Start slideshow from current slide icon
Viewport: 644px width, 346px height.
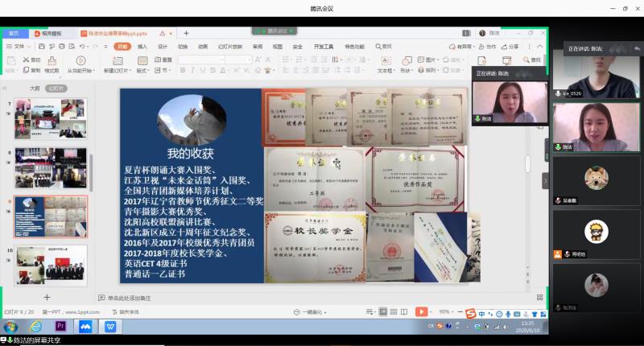(x=80, y=60)
